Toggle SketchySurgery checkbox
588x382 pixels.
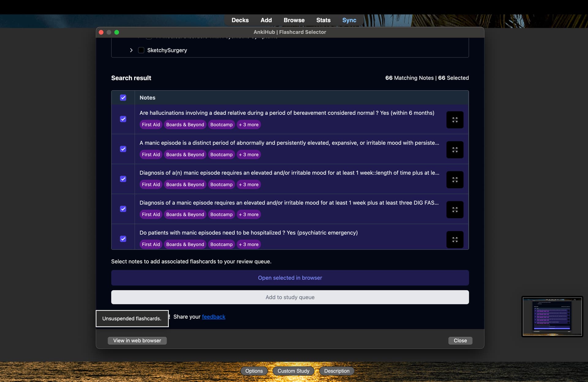point(141,50)
